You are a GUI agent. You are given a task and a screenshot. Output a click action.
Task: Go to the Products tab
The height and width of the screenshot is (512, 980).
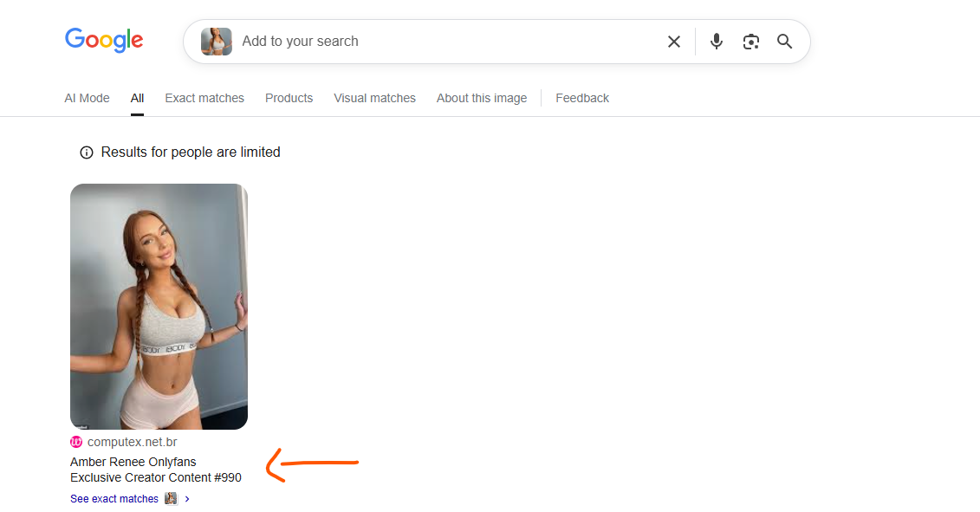tap(289, 98)
